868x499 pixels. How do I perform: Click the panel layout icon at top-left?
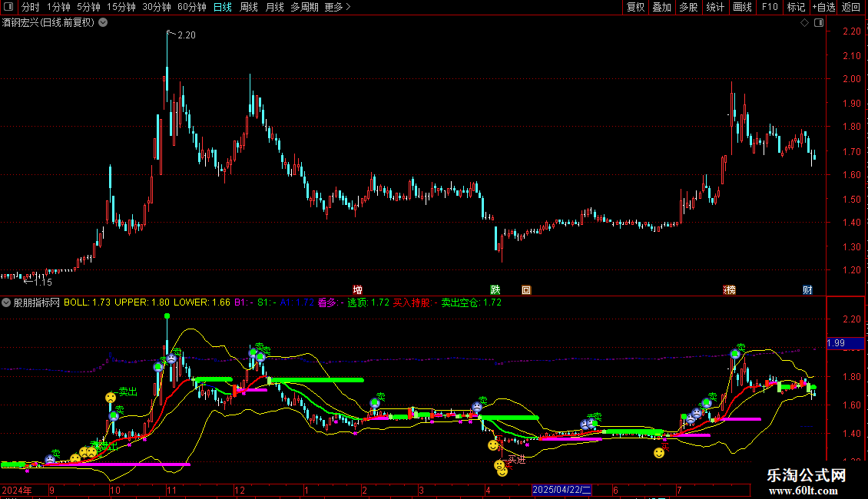(8, 7)
